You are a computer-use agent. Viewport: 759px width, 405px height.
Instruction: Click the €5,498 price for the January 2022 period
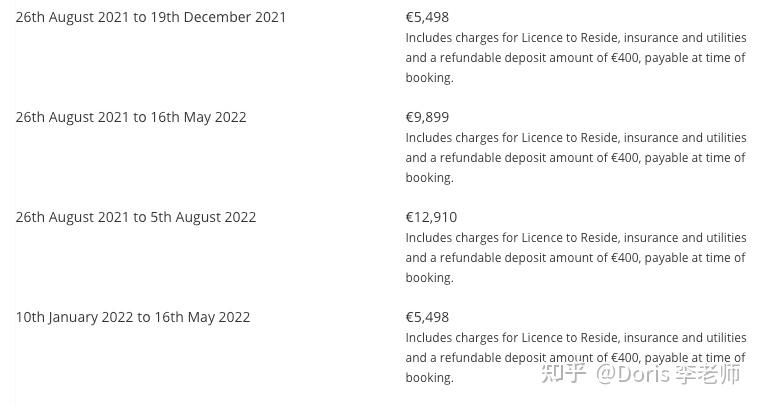[427, 317]
